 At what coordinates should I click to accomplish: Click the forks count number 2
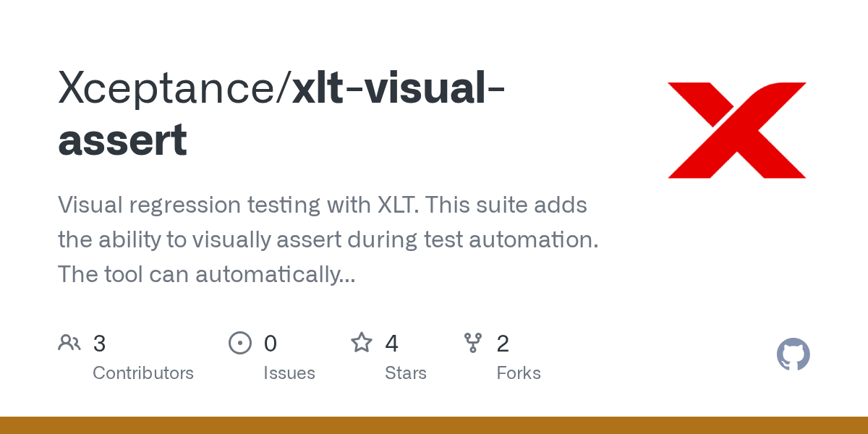click(x=503, y=344)
